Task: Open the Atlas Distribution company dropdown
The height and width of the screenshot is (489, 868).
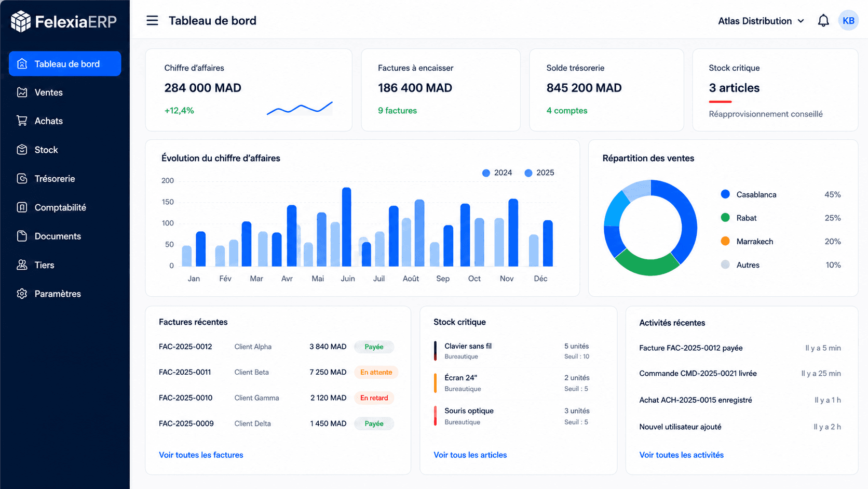Action: tap(761, 21)
